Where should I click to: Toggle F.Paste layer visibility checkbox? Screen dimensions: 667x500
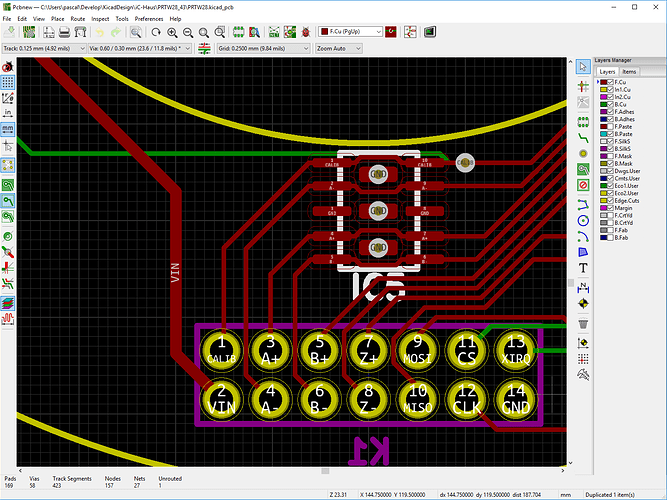pyautogui.click(x=610, y=127)
